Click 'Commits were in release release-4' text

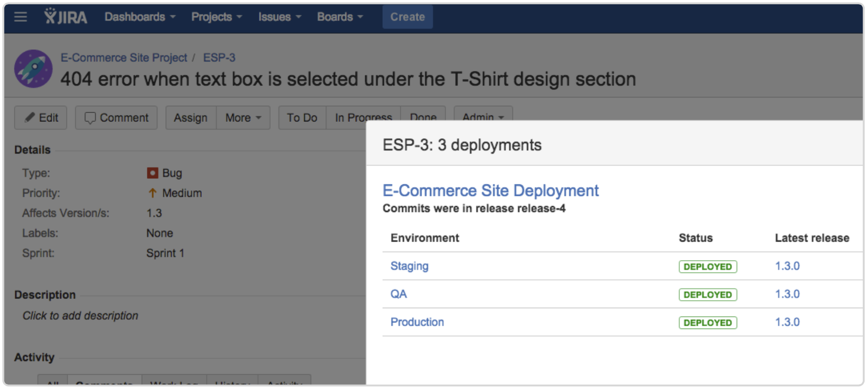474,208
